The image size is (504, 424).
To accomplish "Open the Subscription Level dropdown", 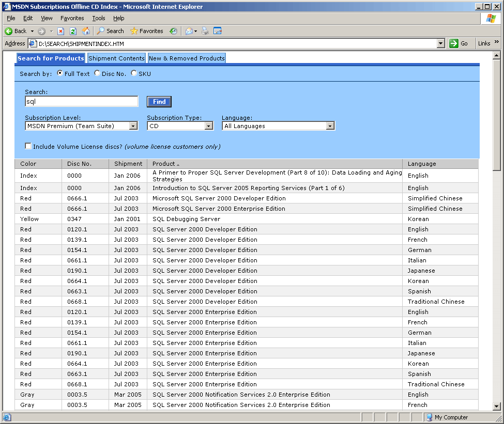I will click(x=133, y=126).
